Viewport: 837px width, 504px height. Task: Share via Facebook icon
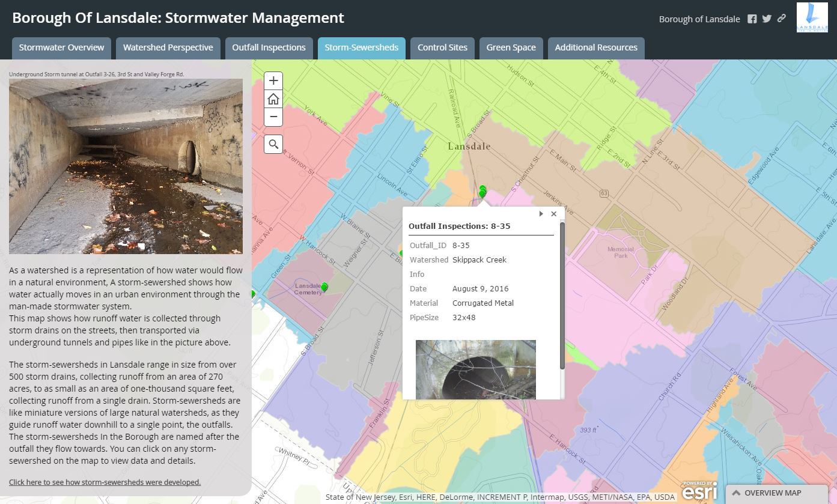(x=752, y=19)
